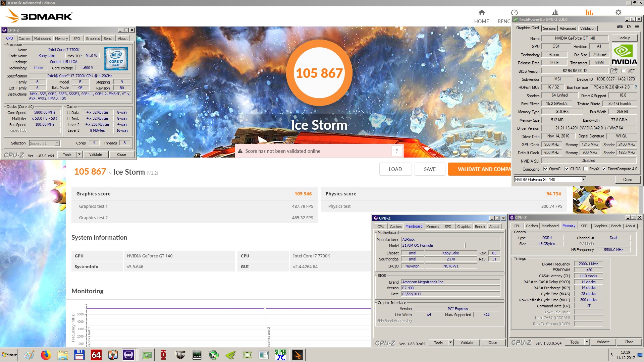The width and height of the screenshot is (644, 362).
Task: Expand Tools arrow in CPU-Z Memory window
Action: [x=587, y=342]
